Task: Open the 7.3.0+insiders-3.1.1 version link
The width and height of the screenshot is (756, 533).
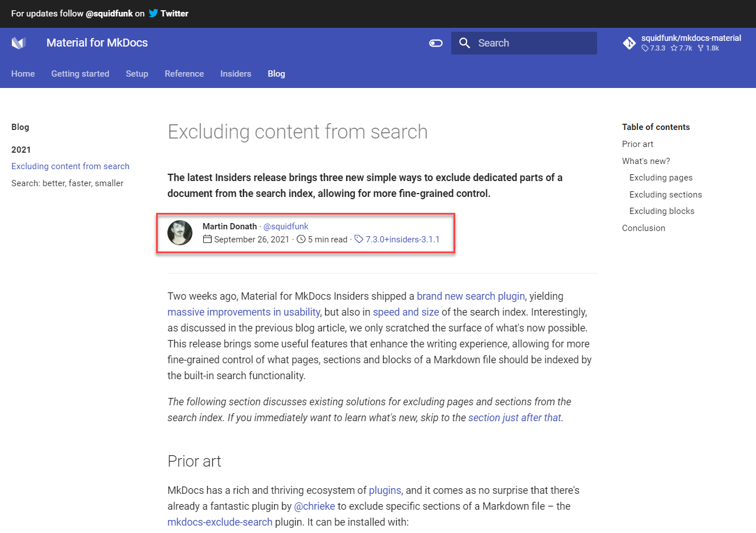Action: click(x=402, y=240)
